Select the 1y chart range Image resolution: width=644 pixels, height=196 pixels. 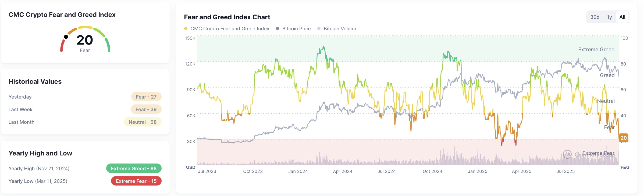(x=609, y=17)
